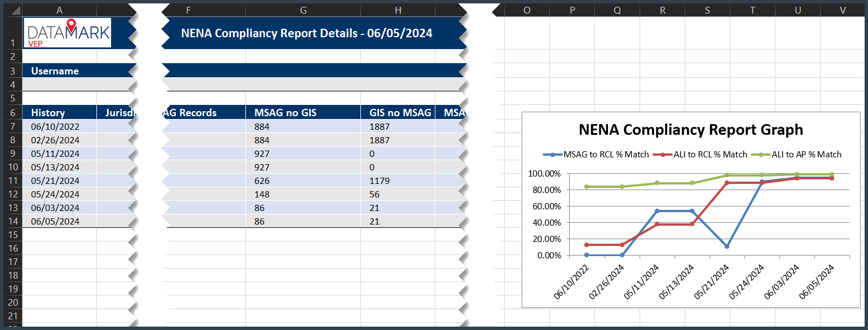This screenshot has width=868, height=330.
Task: Select history date cell 05/11/2024
Action: click(x=59, y=153)
